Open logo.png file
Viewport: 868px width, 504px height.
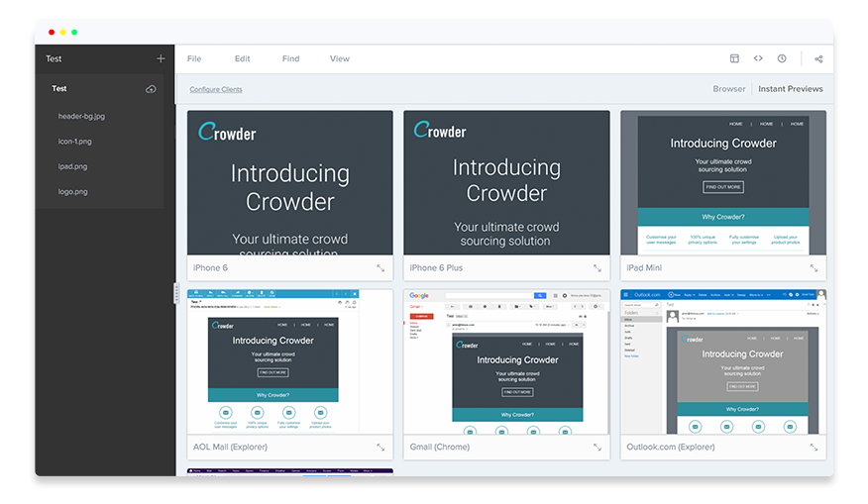[x=72, y=192]
